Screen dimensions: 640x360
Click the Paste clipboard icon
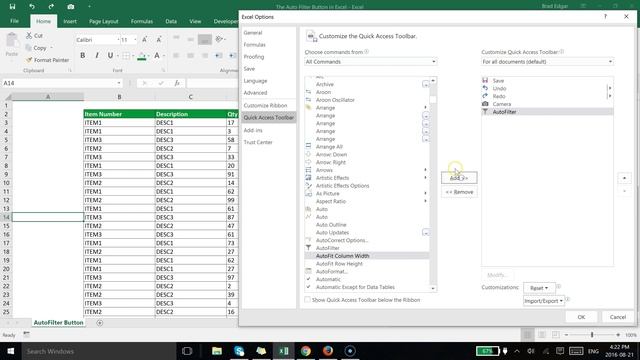[12, 41]
